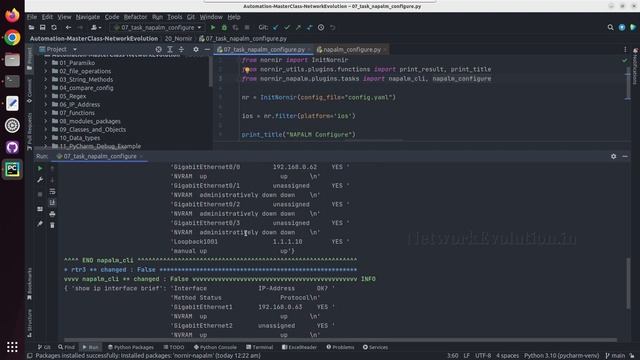The height and width of the screenshot is (360, 640).
Task: Click the 20_Nornir breadcrumb
Action: (x=178, y=38)
